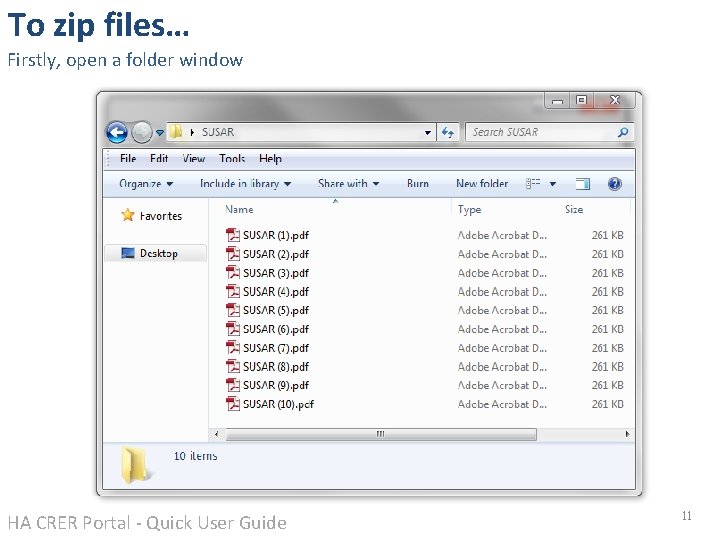Click the PDF icon of SUSAR (2).pdf
Screen dimensions: 720x540
233,253
